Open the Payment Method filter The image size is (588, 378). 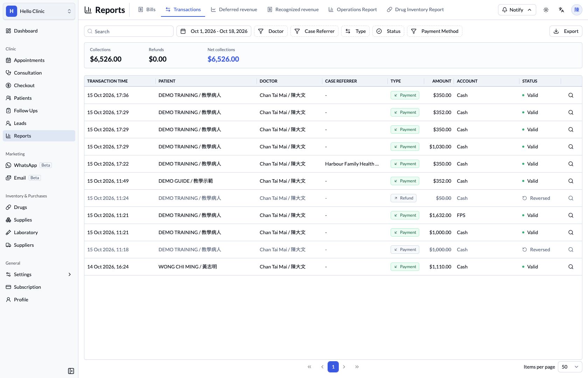click(x=435, y=31)
